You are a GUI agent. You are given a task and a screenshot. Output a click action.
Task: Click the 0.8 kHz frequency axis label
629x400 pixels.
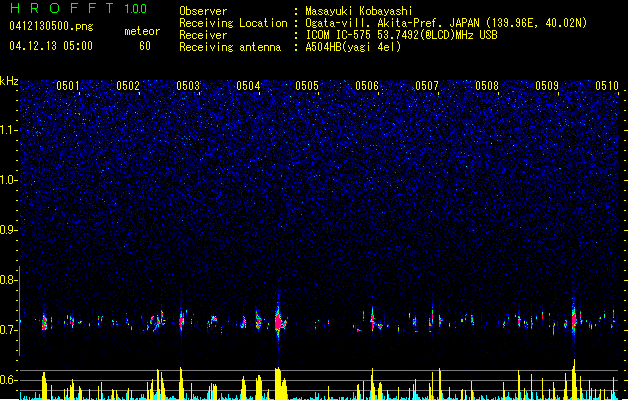tap(8, 280)
